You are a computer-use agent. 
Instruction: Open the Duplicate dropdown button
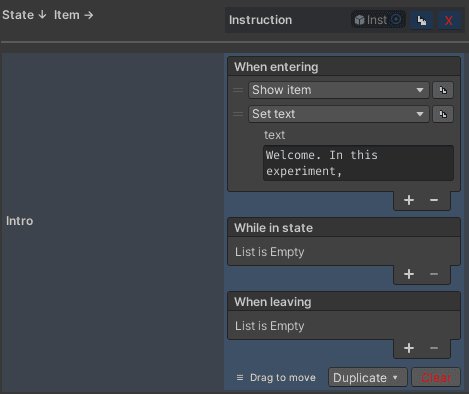[368, 377]
